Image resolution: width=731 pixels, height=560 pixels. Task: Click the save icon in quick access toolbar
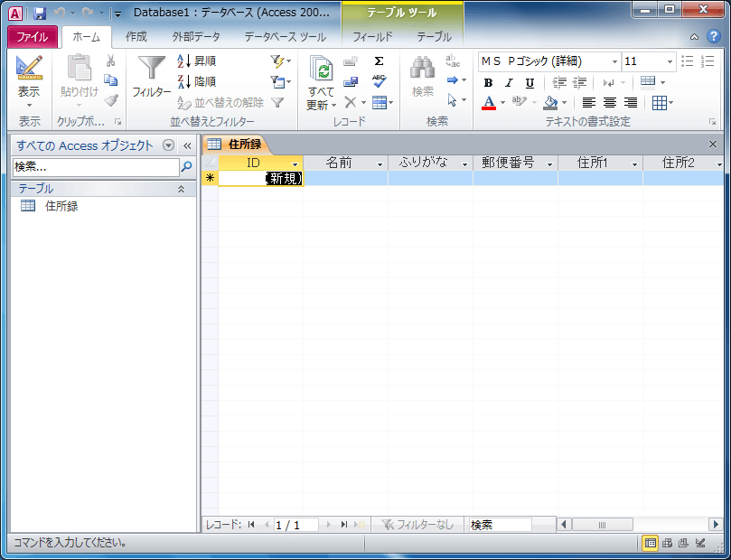(40, 13)
